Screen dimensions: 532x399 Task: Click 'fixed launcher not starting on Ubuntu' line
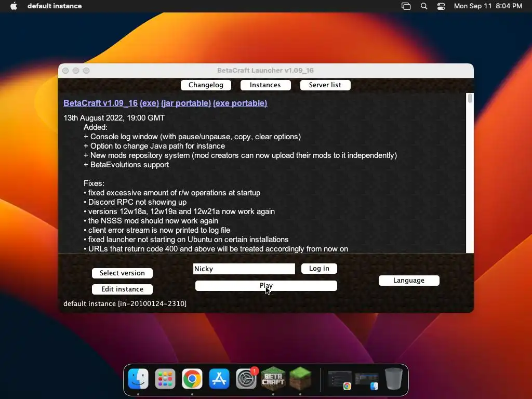[186, 239]
